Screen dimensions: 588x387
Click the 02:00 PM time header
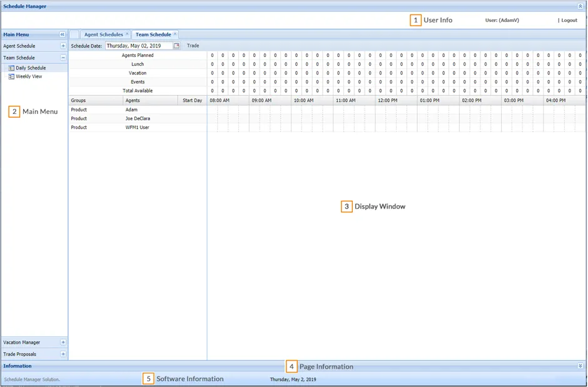480,101
